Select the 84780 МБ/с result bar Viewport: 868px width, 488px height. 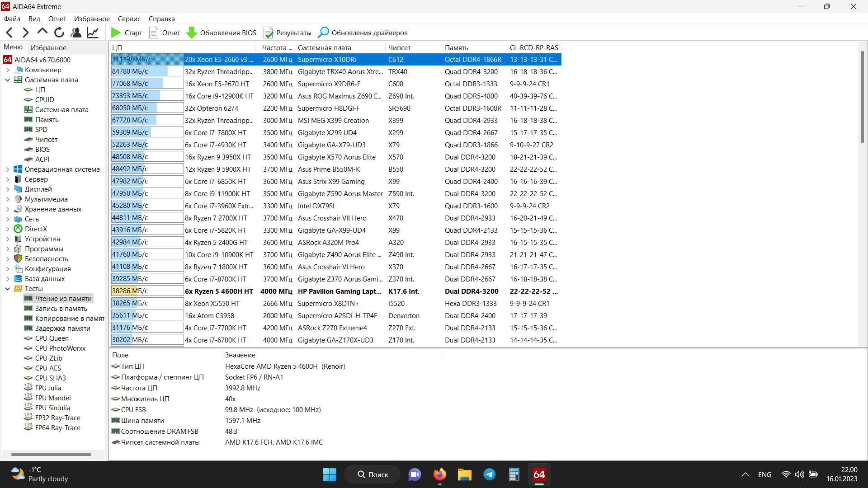click(147, 71)
